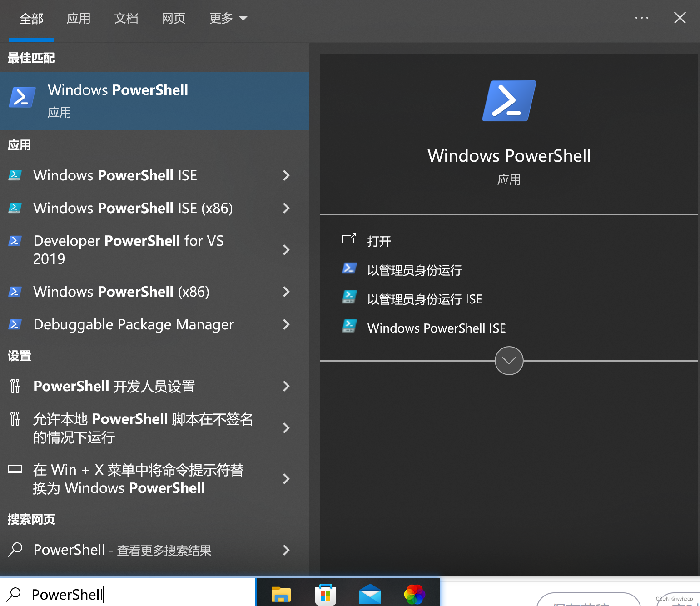Image resolution: width=700 pixels, height=606 pixels.
Task: Choose 以管理员身份运行 ISE action
Action: coord(425,299)
